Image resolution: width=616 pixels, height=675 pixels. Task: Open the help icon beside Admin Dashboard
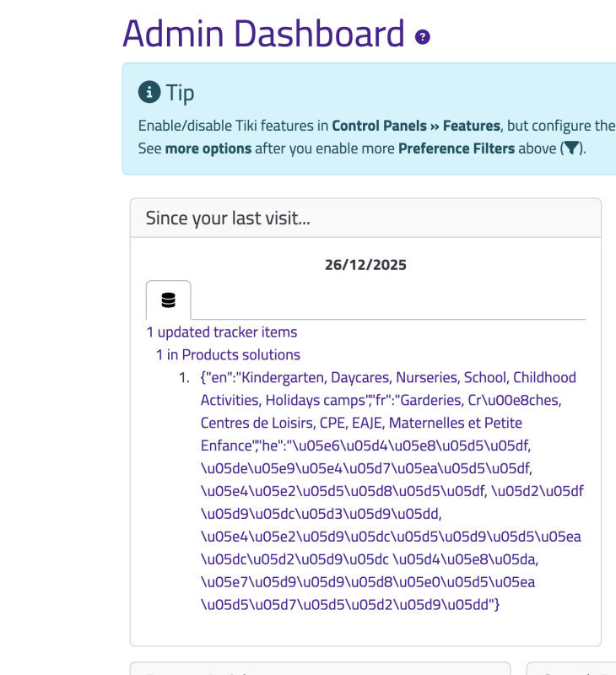422,37
